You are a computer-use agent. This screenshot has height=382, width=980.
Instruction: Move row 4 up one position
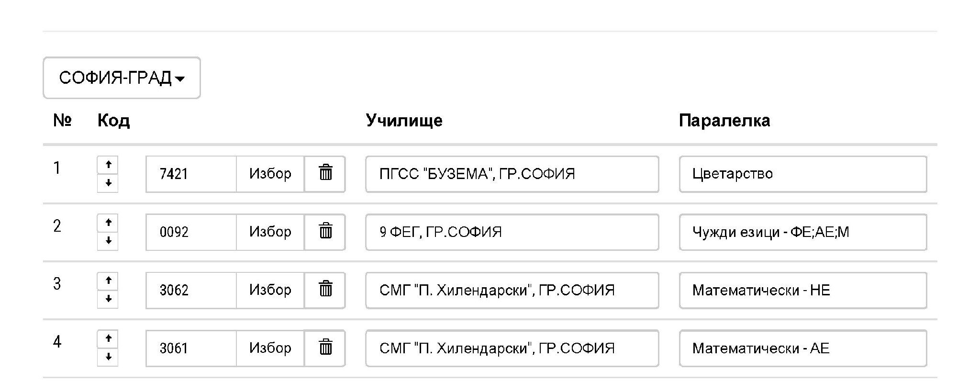(108, 338)
